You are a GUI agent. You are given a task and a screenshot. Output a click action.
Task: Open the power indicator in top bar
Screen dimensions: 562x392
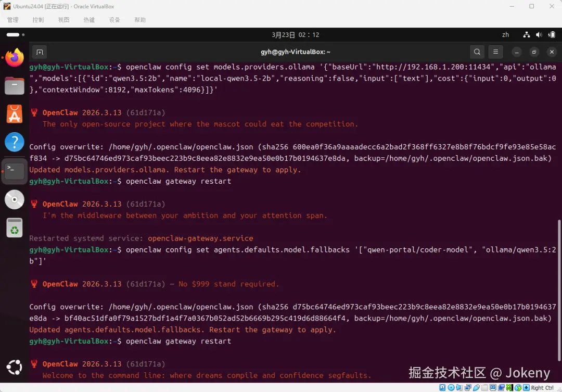[x=552, y=35]
